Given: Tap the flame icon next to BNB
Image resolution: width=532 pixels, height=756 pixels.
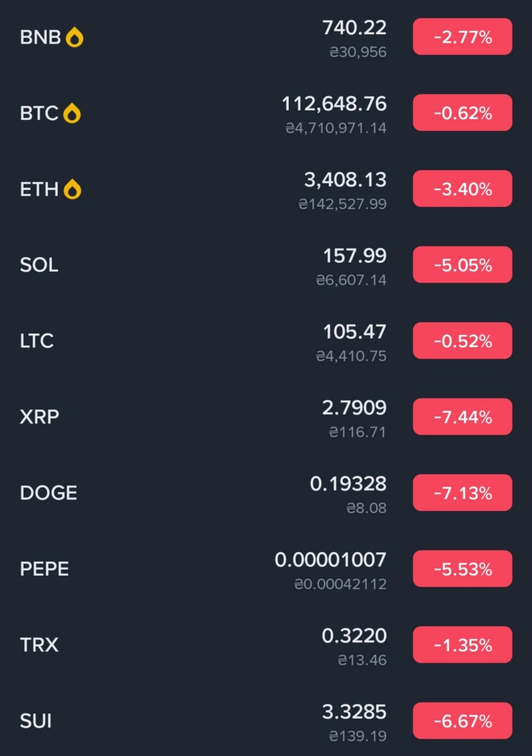Looking at the screenshot, I should tap(74, 38).
